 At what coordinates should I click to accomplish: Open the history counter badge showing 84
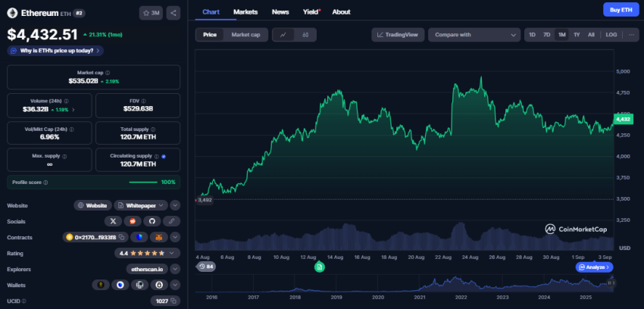click(206, 267)
